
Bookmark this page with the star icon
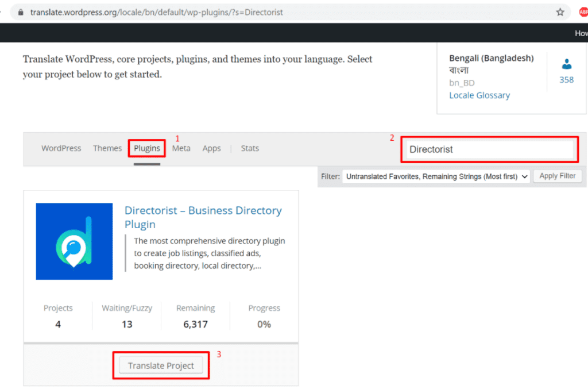(560, 12)
